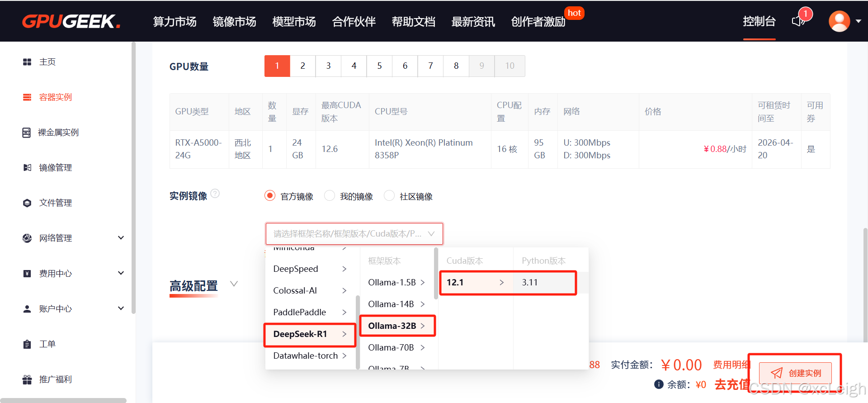Select Cuda version 12.1
Image resolution: width=868 pixels, height=403 pixels.
[x=476, y=283]
